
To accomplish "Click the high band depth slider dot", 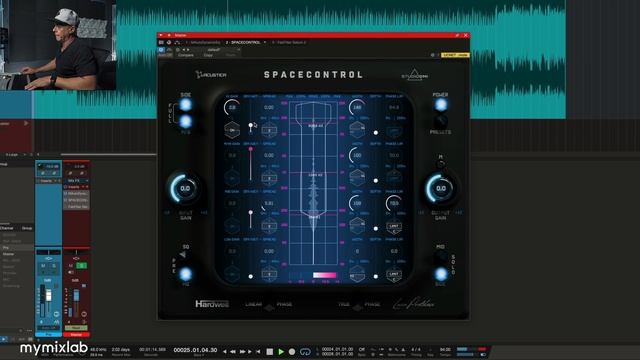I will (376, 133).
